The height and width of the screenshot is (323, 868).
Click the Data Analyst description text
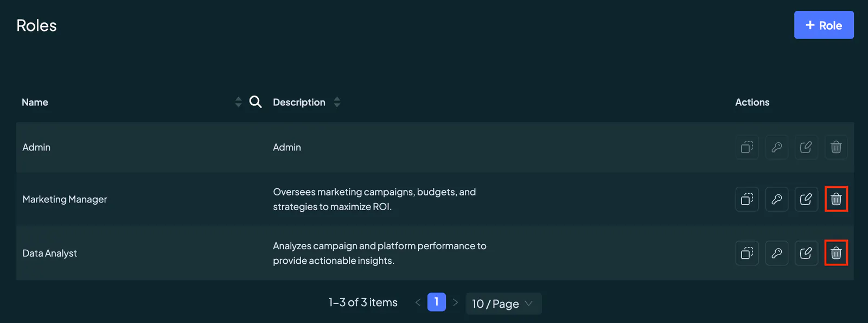coord(380,253)
